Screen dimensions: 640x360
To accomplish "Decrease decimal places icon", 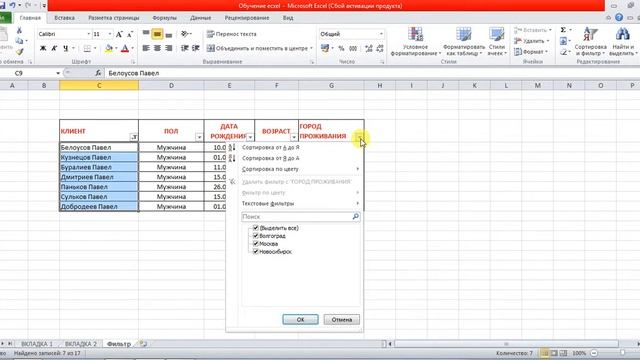I will click(380, 49).
